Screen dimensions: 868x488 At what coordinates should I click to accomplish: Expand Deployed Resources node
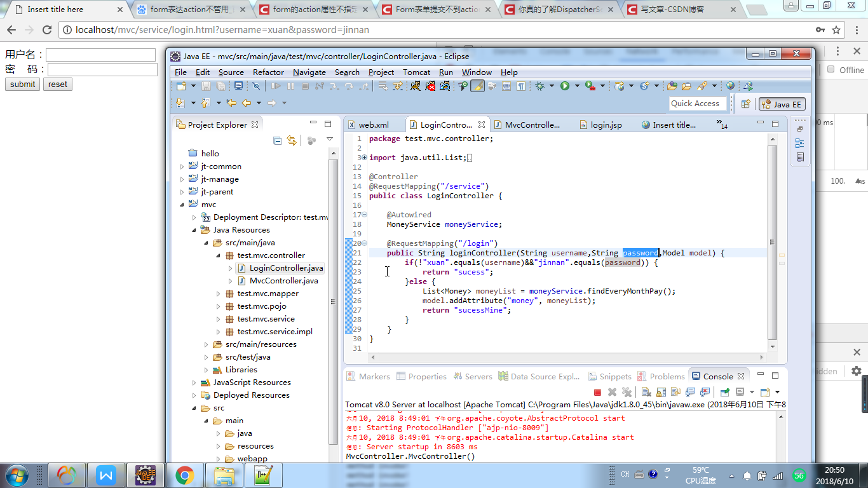point(194,395)
